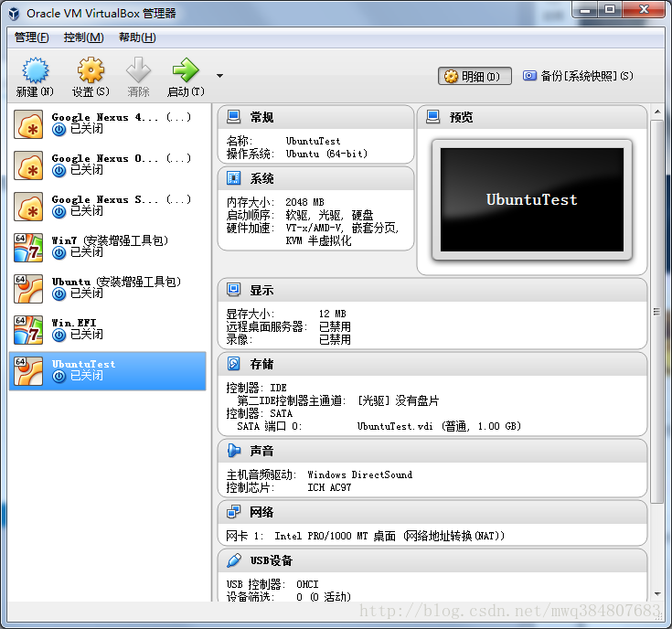Click the Preview (预览) monitor icon

(432, 117)
